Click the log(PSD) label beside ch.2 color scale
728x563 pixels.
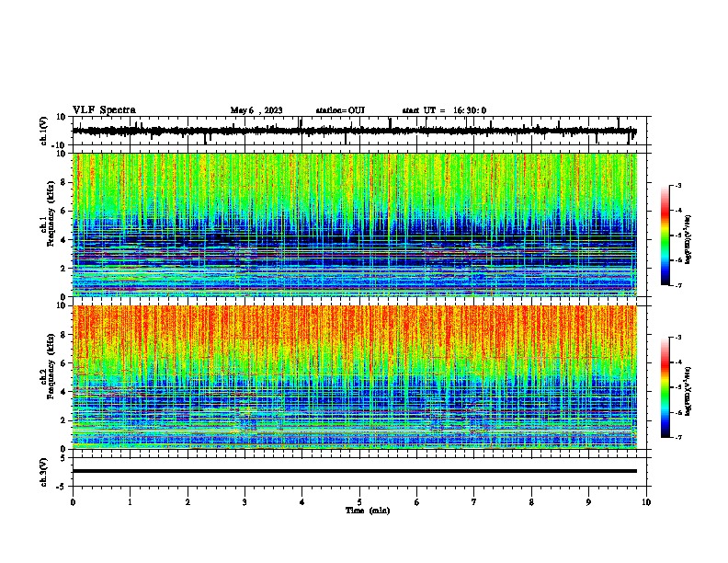point(688,391)
